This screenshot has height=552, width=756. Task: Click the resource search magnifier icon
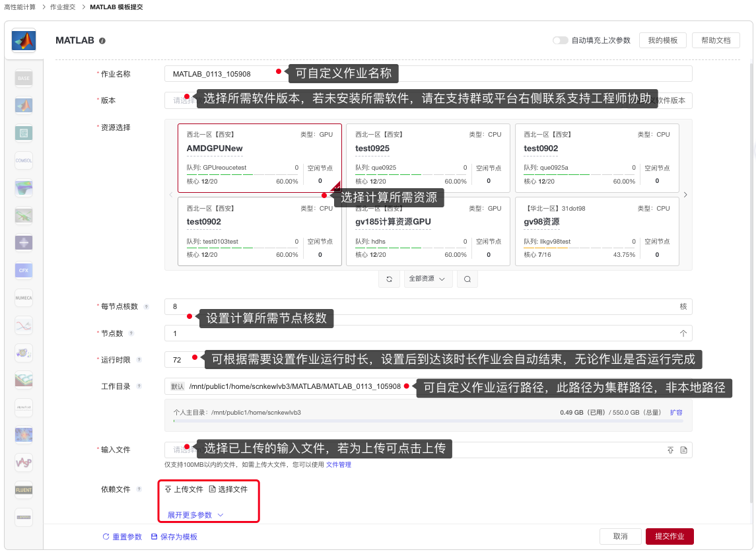(467, 279)
